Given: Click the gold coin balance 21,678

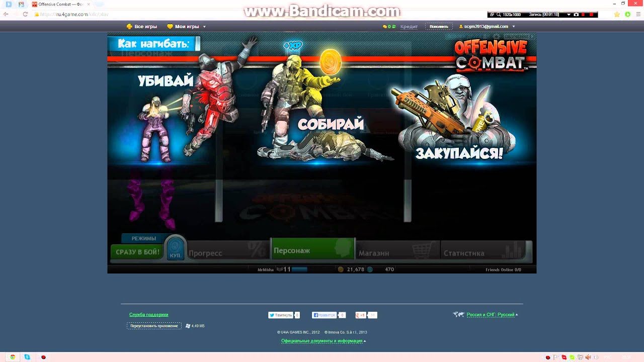Looking at the screenshot, I should point(351,269).
